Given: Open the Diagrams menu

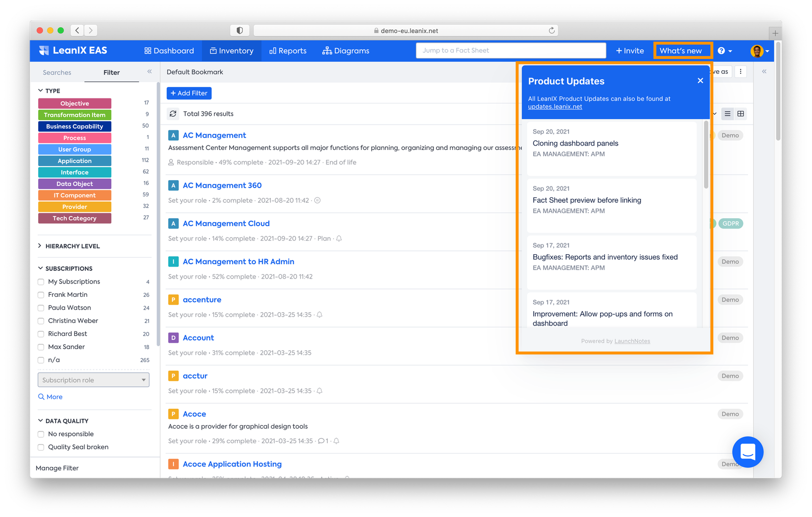Looking at the screenshot, I should coord(346,50).
